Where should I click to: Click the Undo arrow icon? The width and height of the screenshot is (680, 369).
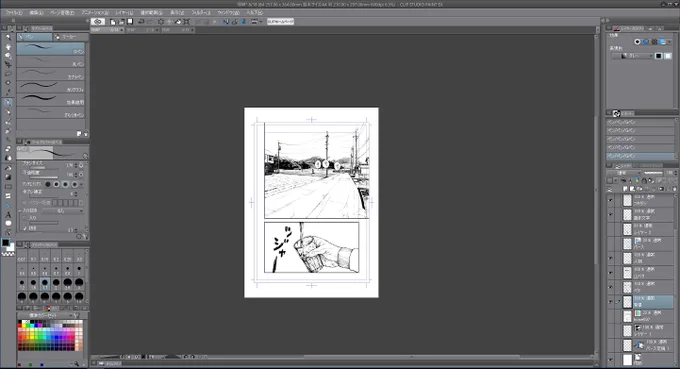(x=141, y=21)
